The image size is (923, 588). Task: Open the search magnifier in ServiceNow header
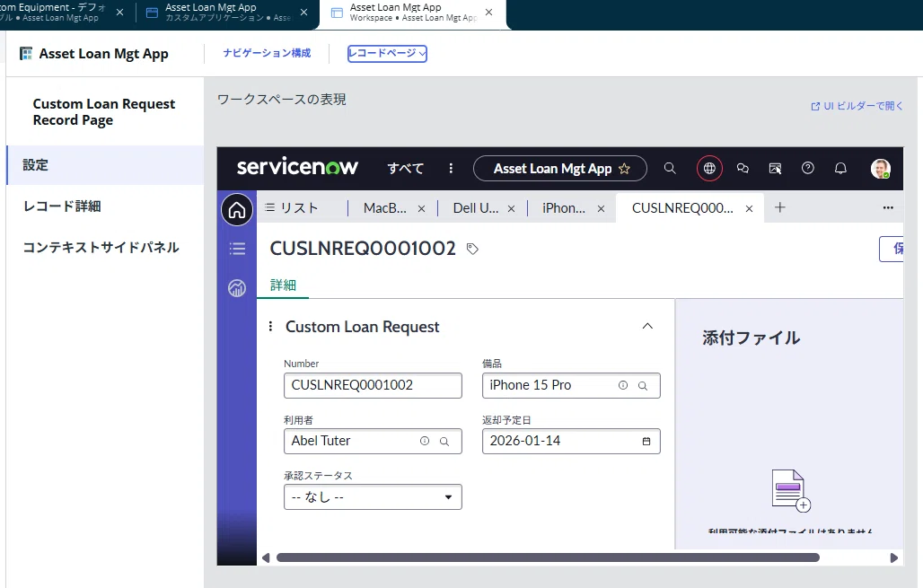tap(670, 169)
